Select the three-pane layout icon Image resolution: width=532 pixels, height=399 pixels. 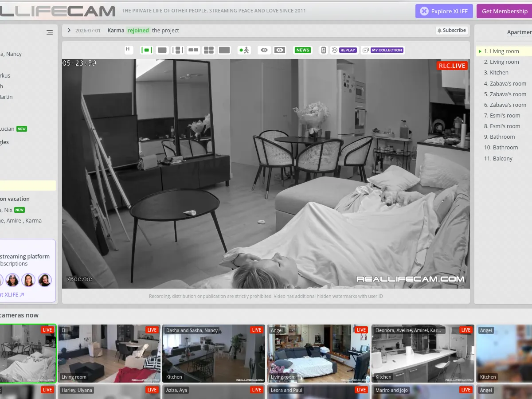(x=178, y=50)
